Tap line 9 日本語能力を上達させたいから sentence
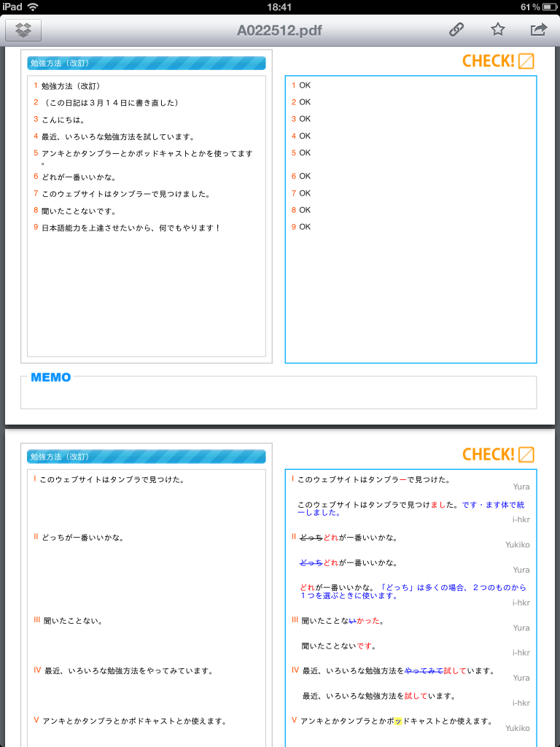Image resolution: width=560 pixels, height=747 pixels. [131, 228]
